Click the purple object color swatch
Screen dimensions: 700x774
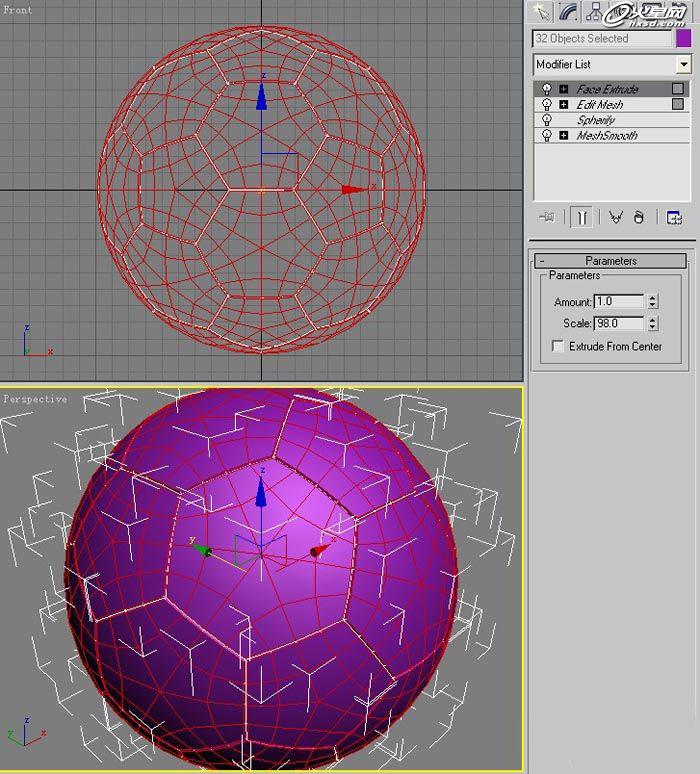684,38
